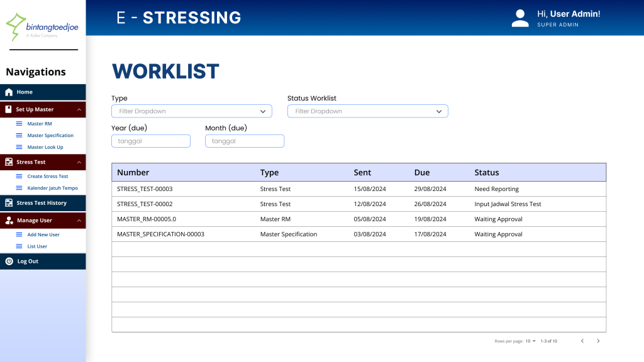
Task: Click the Home house icon in sidebar
Action: point(9,92)
